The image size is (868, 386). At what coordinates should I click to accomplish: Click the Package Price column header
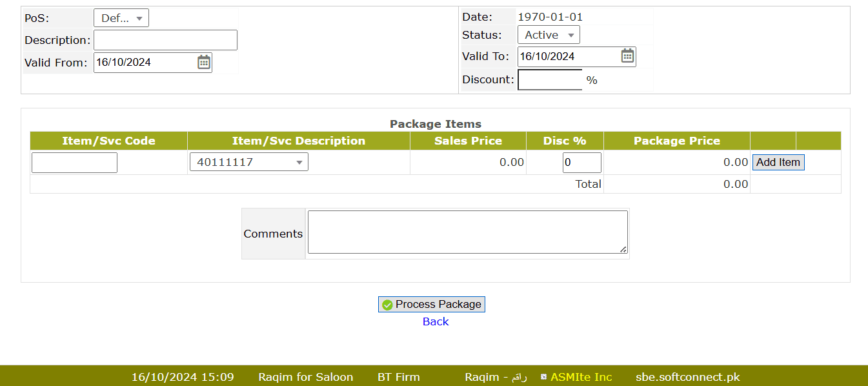coord(676,141)
